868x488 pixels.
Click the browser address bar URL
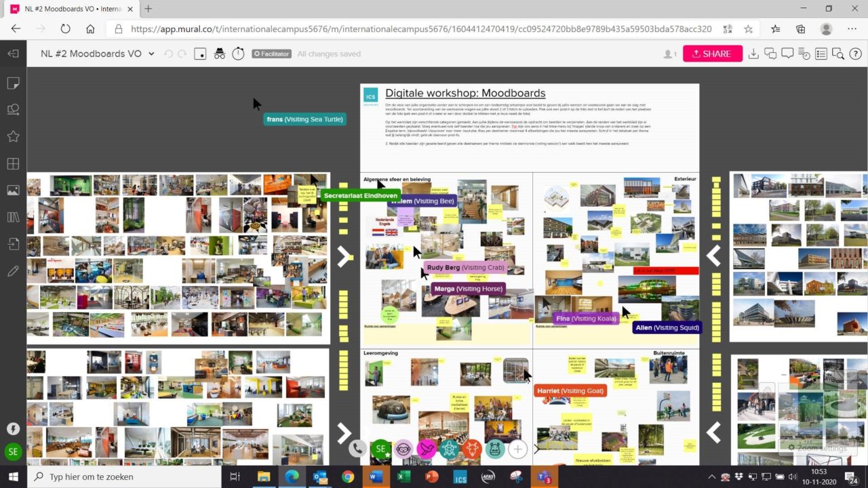[420, 29]
